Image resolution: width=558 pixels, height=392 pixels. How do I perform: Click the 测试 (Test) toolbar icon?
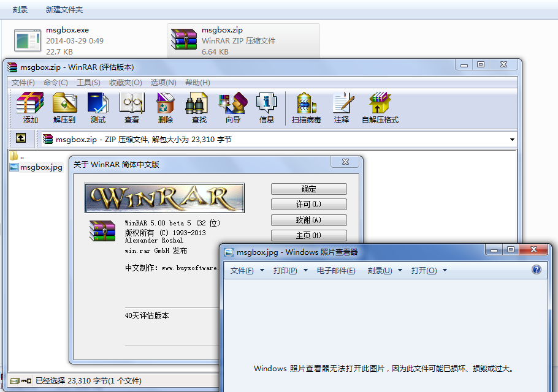click(x=98, y=104)
